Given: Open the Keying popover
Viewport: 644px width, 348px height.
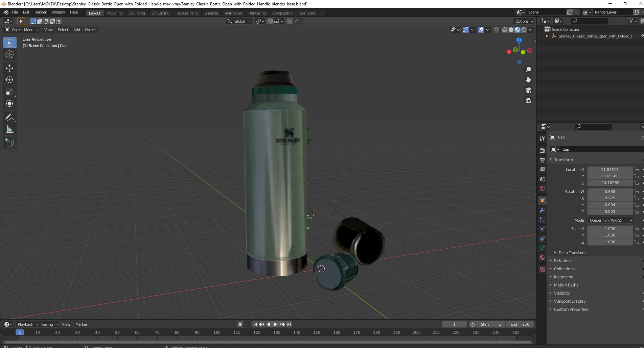Looking at the screenshot, I should [x=49, y=324].
